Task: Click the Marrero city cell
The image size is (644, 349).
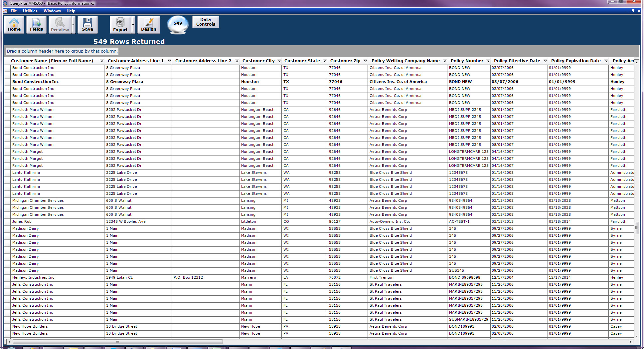Action: (x=260, y=277)
